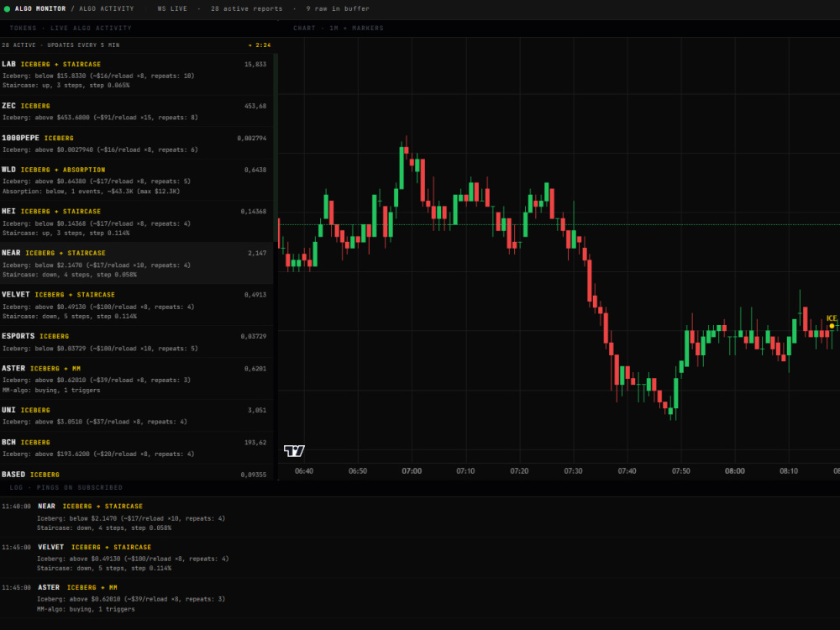Click the UNI price 3,051
840x630 pixels.
[x=256, y=410]
